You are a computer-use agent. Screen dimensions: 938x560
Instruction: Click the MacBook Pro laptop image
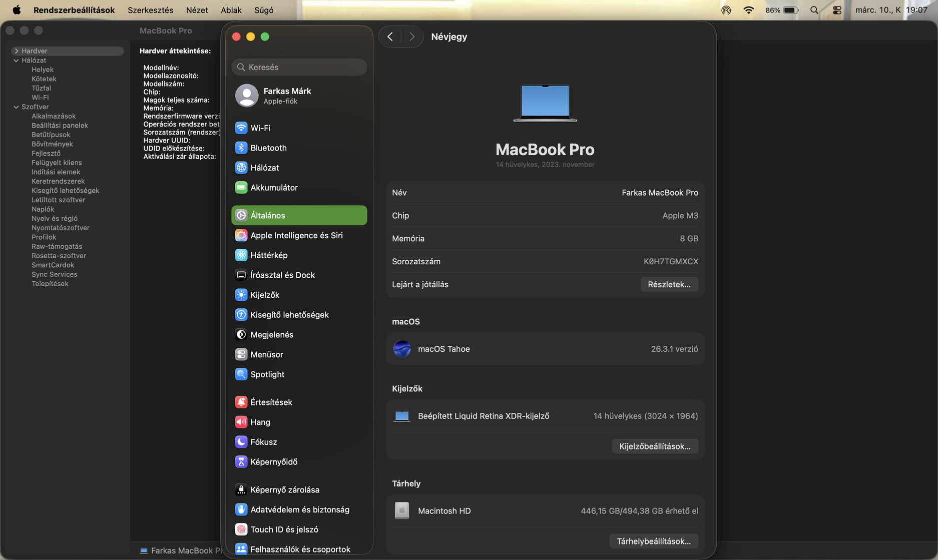point(545,103)
